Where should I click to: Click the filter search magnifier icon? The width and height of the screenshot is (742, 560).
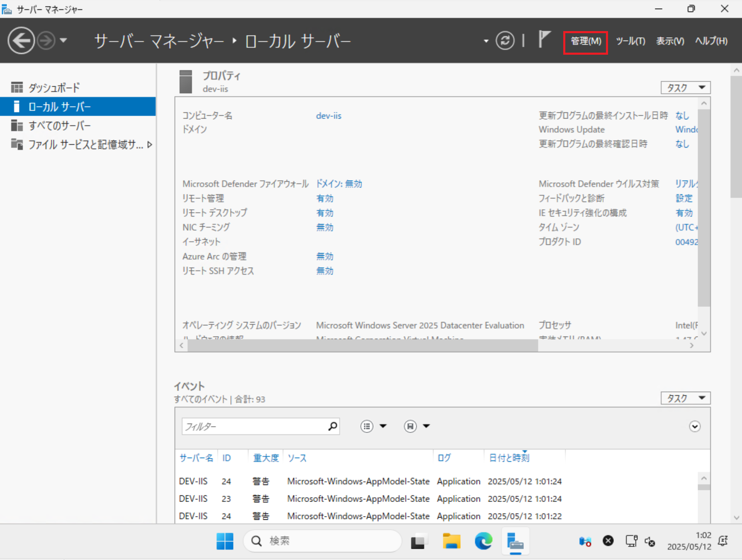[x=333, y=426]
